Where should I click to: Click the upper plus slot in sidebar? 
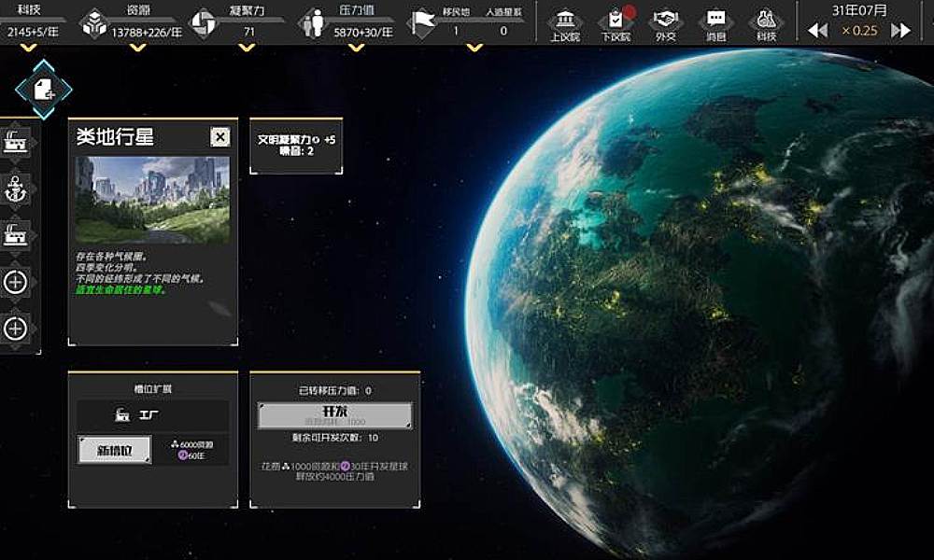(15, 281)
